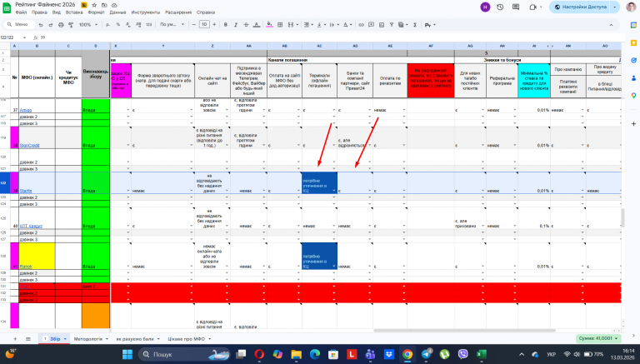The image size is (640, 364).
Task: Click the Name Box cell reference field
Action: click(12, 37)
